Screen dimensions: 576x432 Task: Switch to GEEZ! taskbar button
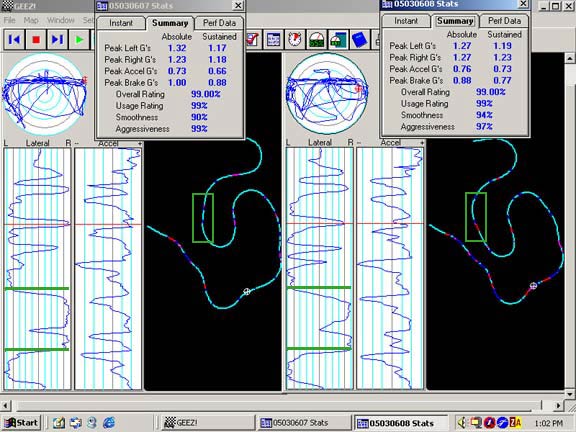[208, 422]
